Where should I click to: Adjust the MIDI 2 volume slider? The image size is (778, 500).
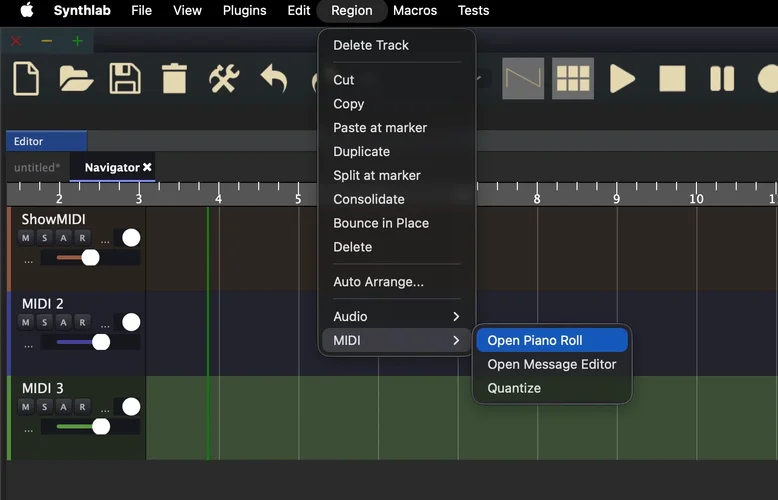pyautogui.click(x=90, y=342)
